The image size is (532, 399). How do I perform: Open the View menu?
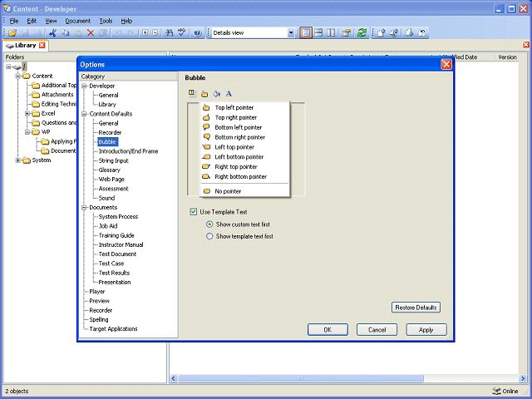51,21
